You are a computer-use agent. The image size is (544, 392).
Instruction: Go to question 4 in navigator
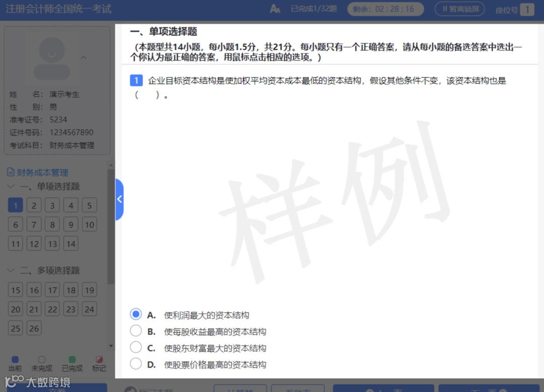coord(71,205)
